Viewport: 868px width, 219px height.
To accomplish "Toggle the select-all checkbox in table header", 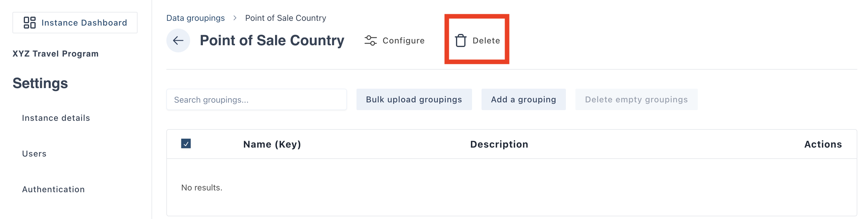I will tap(186, 143).
